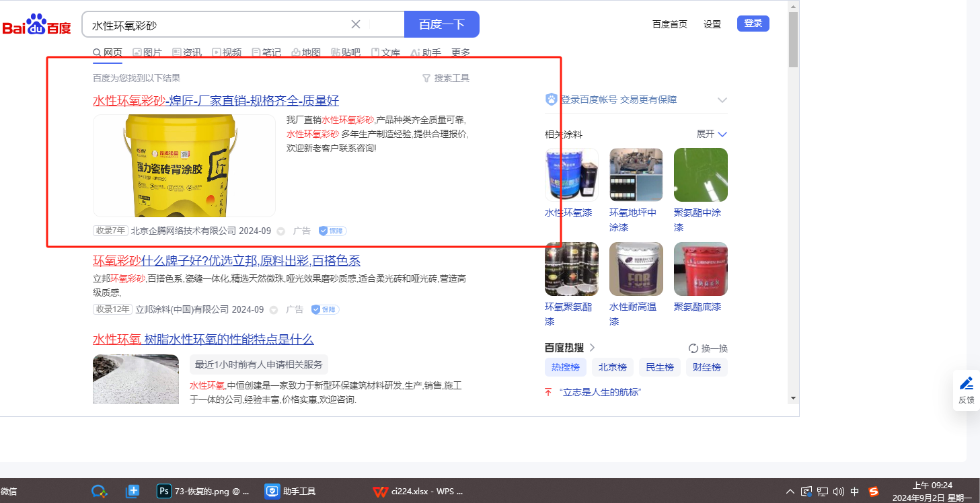This screenshot has height=503, width=980.
Task: Select the 热搜榜 tab
Action: [565, 367]
